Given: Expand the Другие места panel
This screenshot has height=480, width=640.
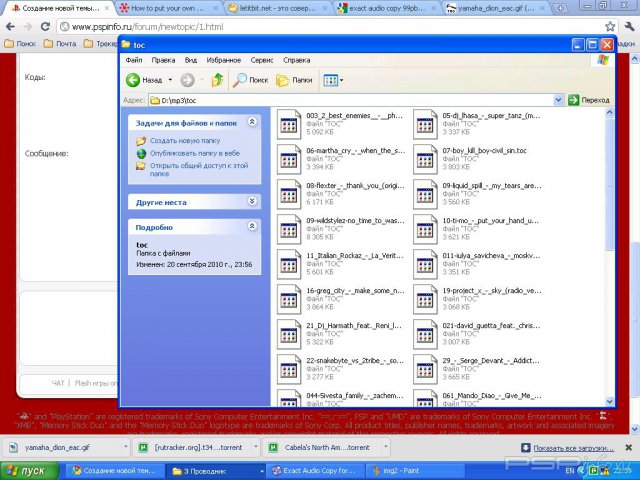Looking at the screenshot, I should point(252,201).
